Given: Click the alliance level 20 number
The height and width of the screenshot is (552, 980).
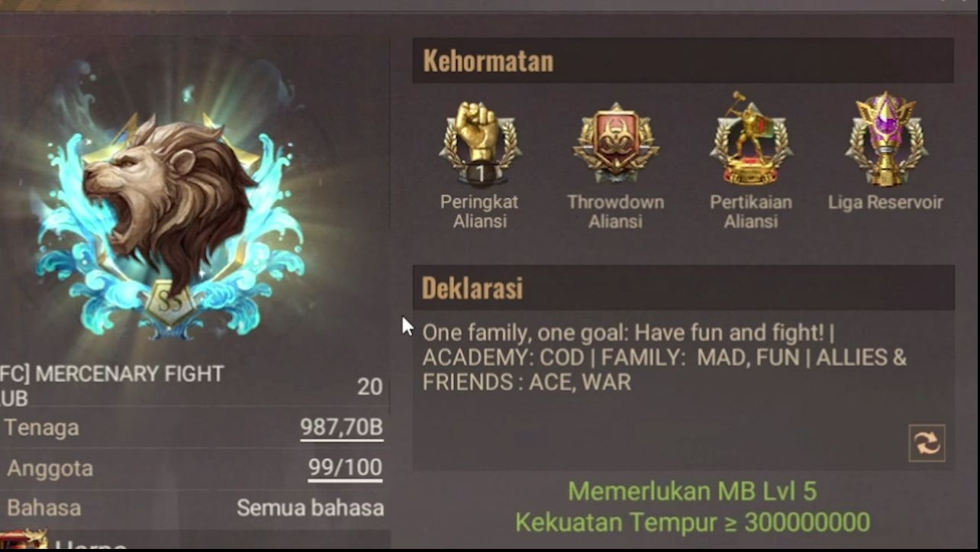Looking at the screenshot, I should pyautogui.click(x=370, y=387).
